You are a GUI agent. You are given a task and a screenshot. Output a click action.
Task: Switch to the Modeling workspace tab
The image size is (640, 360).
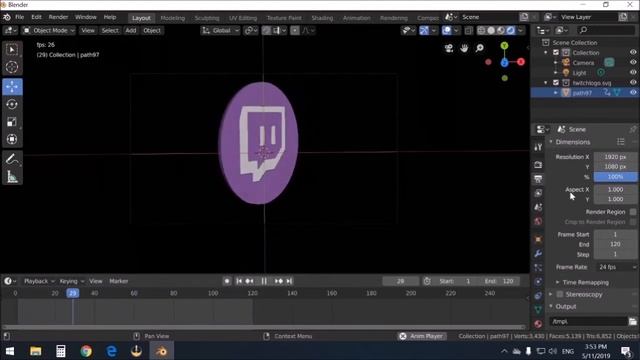coord(173,18)
